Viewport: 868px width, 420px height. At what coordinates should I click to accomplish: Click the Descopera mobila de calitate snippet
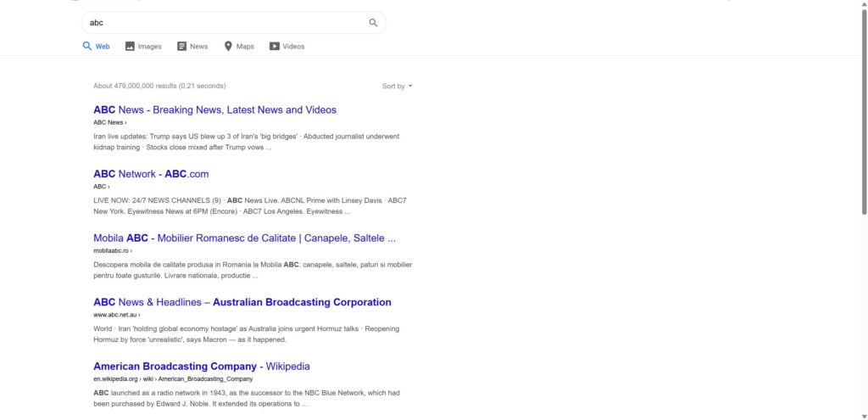(x=253, y=270)
